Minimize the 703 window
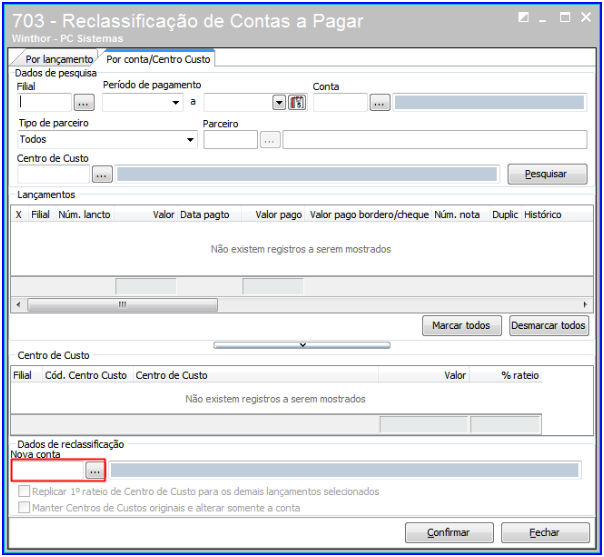This screenshot has height=557, width=604. tap(543, 18)
